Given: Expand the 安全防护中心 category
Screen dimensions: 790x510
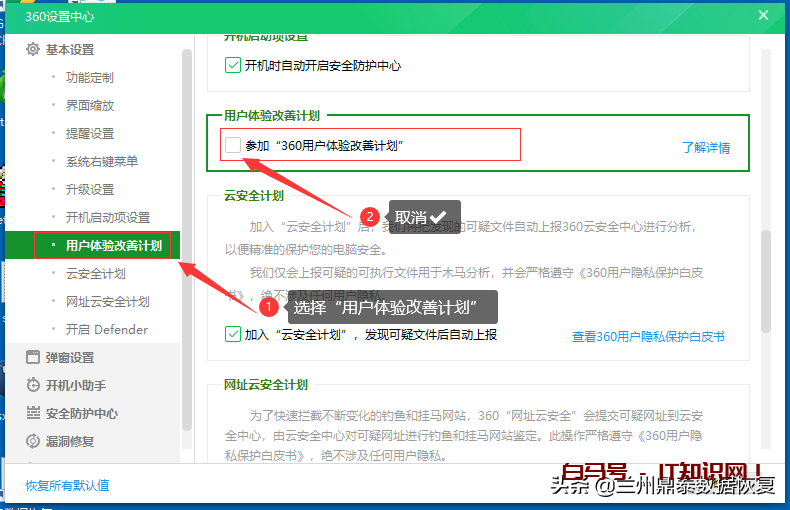Looking at the screenshot, I should [x=82, y=413].
